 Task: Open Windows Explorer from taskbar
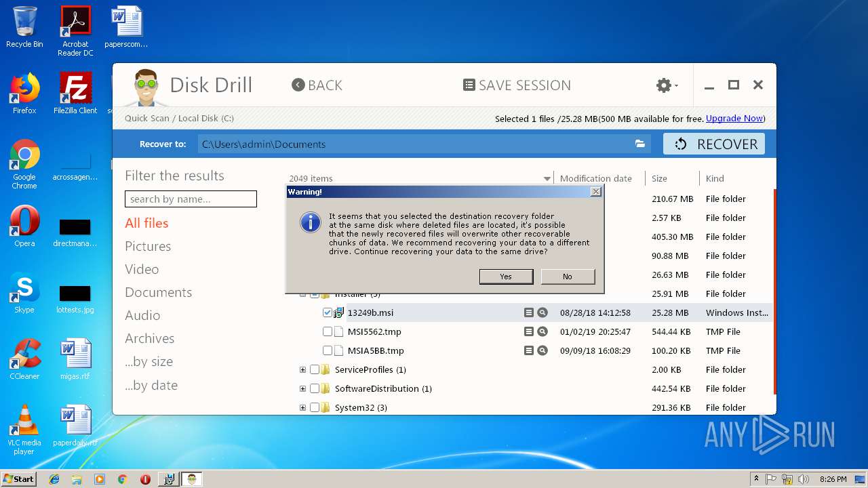(77, 479)
